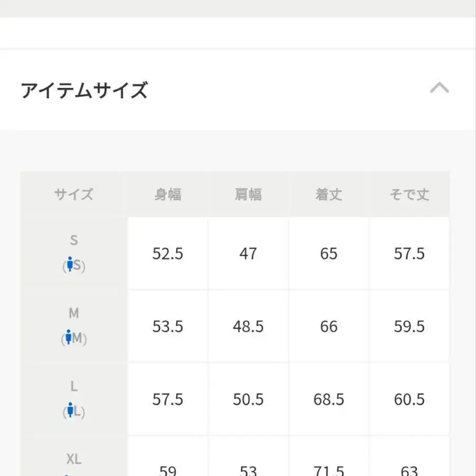Image resolution: width=476 pixels, height=476 pixels.
Task: Click the 59.5 sleeve length cell
Action: coord(409,326)
